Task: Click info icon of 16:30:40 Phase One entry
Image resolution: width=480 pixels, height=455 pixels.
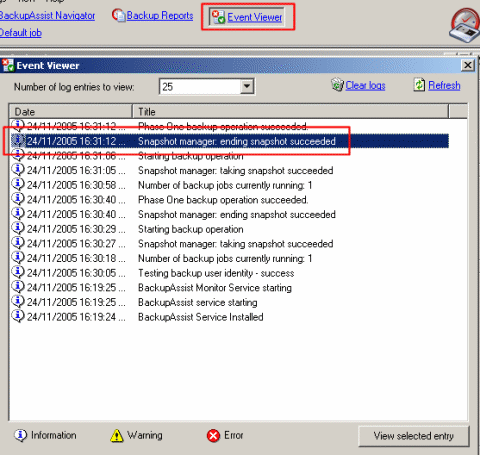Action: tap(18, 199)
